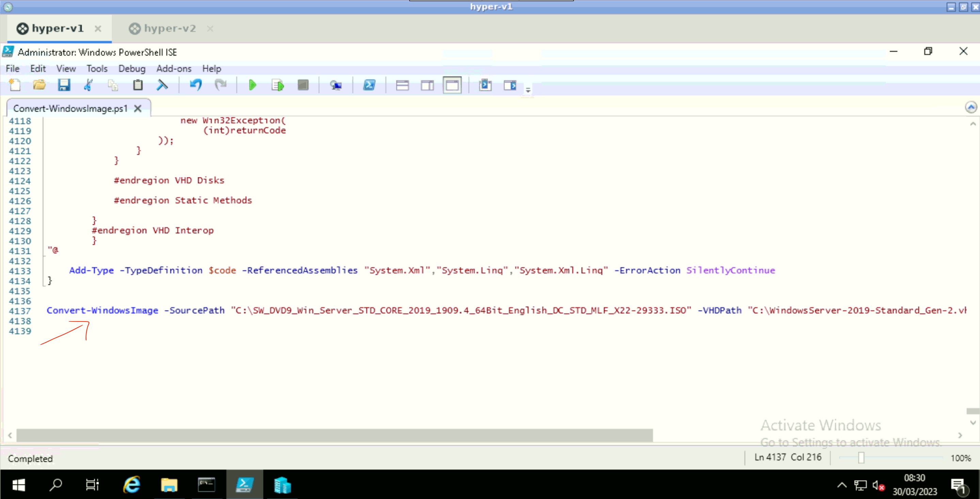Open Task View from the taskbar
This screenshot has width=980, height=499.
pos(92,485)
